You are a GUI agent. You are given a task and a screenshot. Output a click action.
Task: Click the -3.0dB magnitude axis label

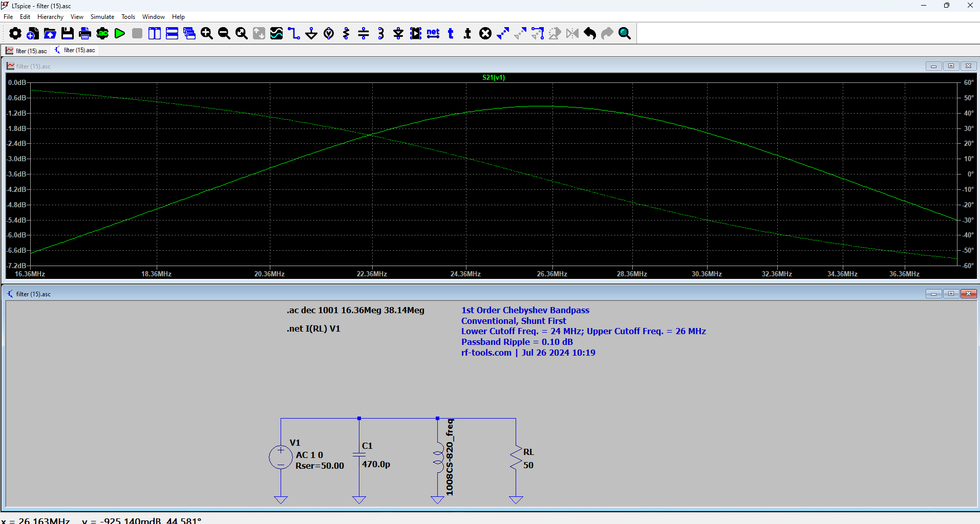pyautogui.click(x=16, y=159)
